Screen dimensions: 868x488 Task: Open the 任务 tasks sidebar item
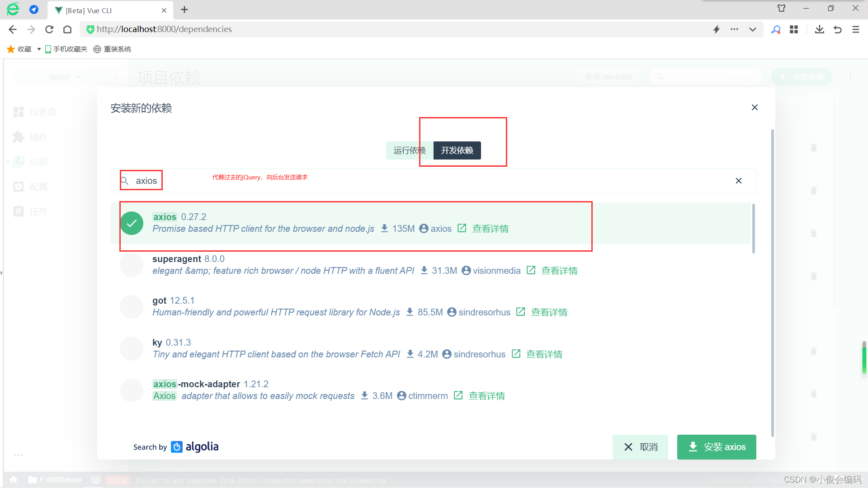[x=30, y=211]
